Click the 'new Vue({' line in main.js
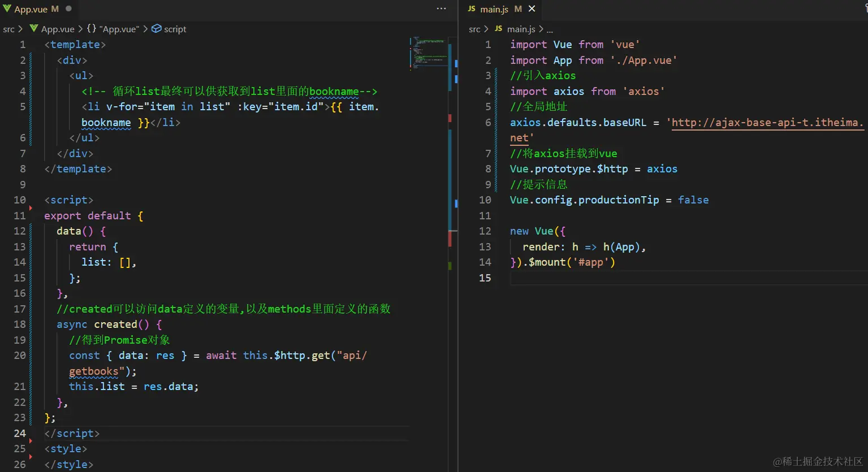 tap(538, 231)
